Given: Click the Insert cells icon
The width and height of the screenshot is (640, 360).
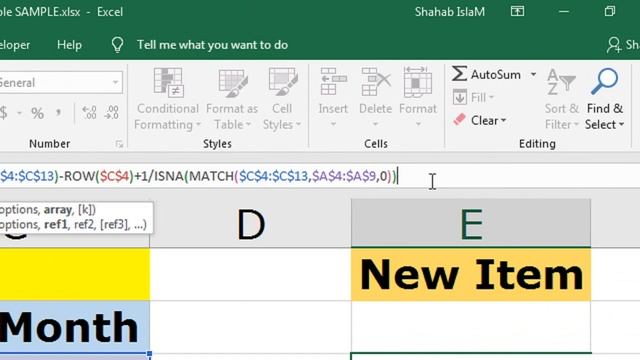Looking at the screenshot, I should tap(333, 82).
